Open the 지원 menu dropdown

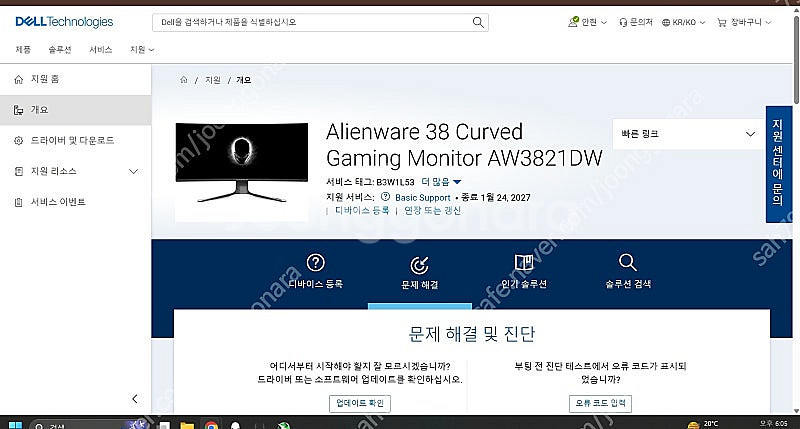pos(142,49)
